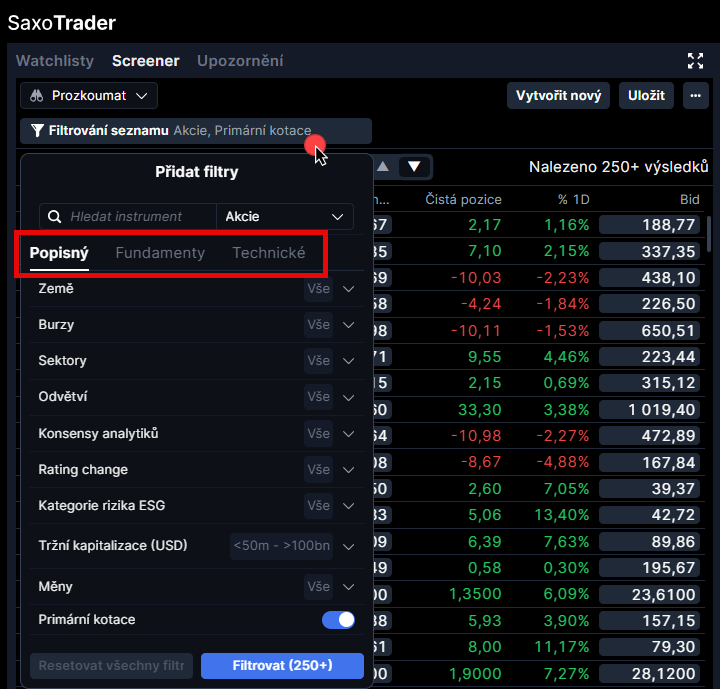
Task: Click the funnel icon in Filtrování seznamu
Action: (37, 131)
